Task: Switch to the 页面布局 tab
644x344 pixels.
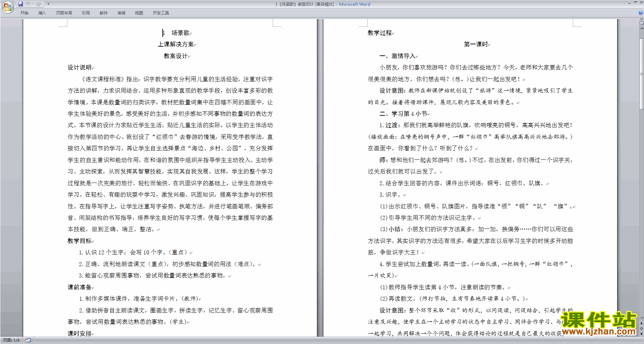Action: [x=64, y=13]
